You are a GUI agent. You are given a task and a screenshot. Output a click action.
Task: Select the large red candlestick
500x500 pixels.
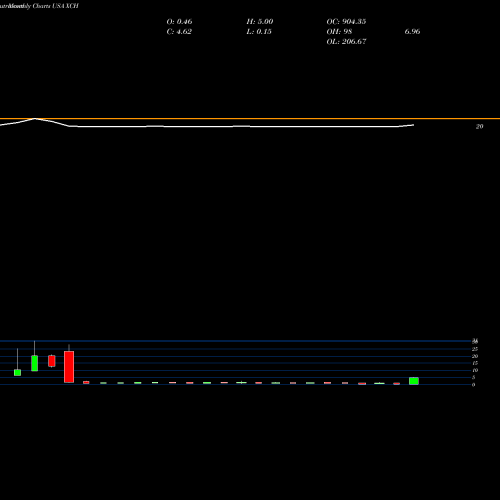69,367
